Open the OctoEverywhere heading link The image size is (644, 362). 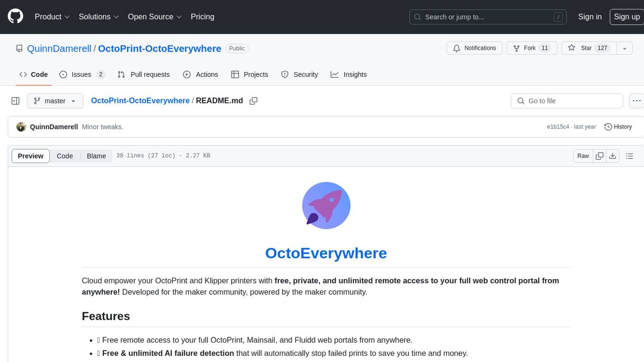[326, 253]
